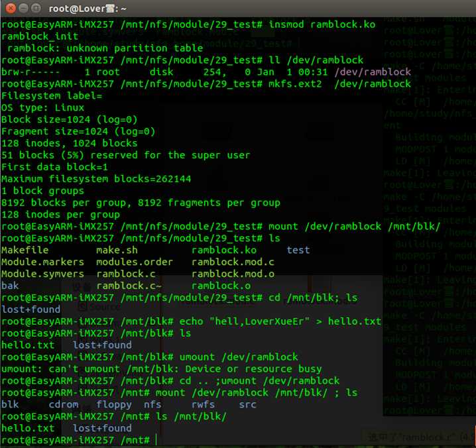Click the 'ramblock.mod.c' file name
This screenshot has width=476, height=448.
(x=233, y=262)
